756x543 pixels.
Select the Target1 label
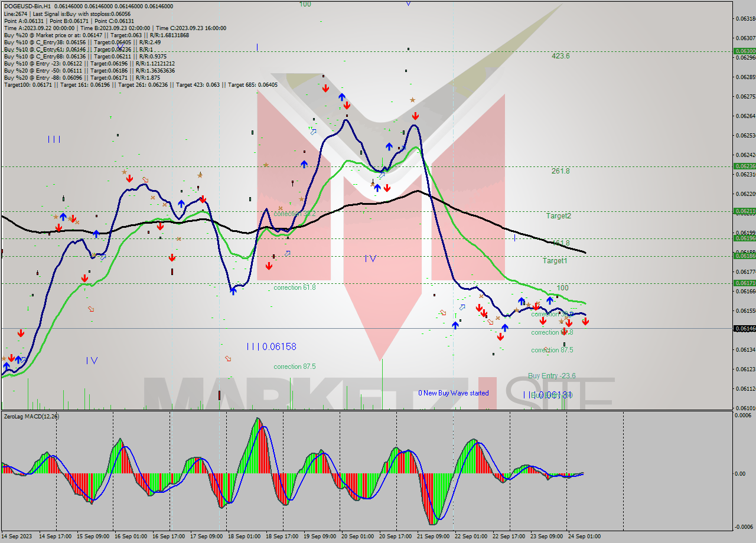click(555, 260)
